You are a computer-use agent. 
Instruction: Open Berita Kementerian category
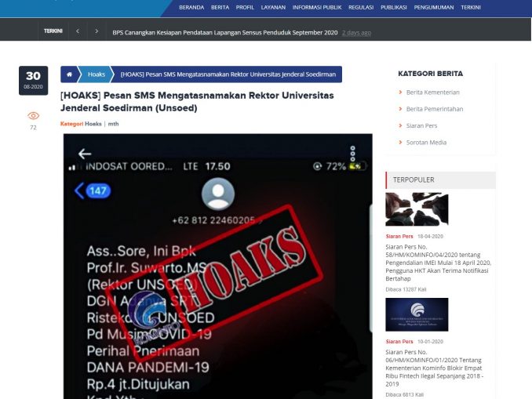[x=433, y=92]
